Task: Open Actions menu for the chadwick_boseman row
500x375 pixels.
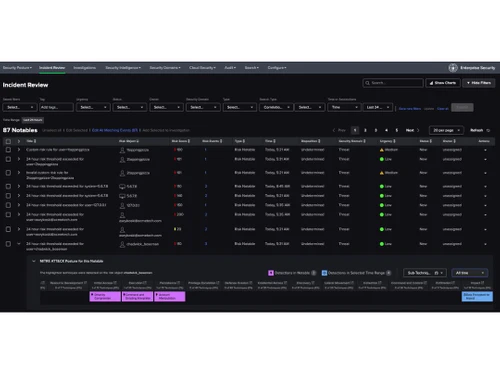Action: point(485,244)
